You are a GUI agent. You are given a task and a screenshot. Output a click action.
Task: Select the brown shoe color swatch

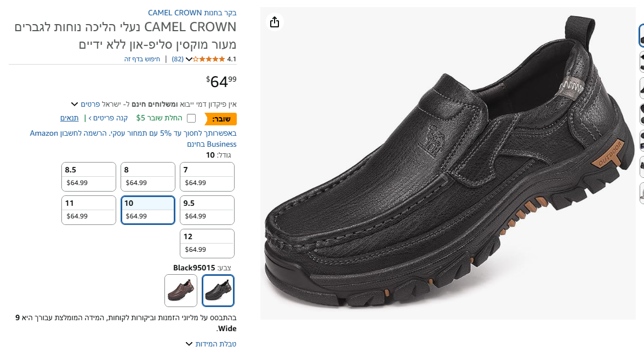click(x=181, y=290)
